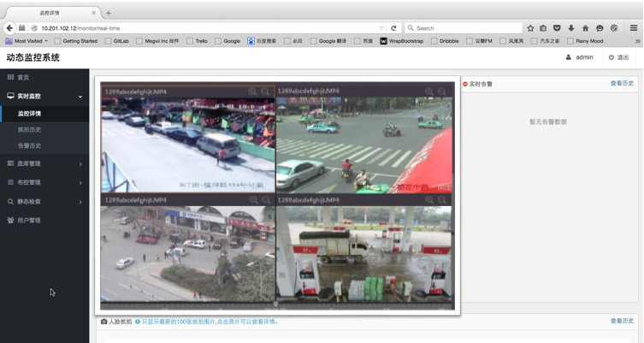Bookmark this page with the star icon
This screenshot has width=644, height=343.
coord(530,28)
